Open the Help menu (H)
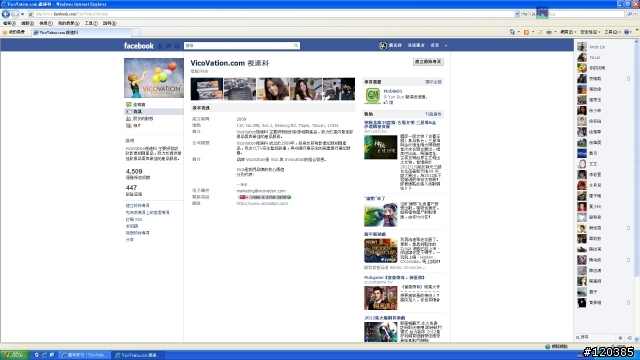This screenshot has height=360, width=640. (109, 23)
